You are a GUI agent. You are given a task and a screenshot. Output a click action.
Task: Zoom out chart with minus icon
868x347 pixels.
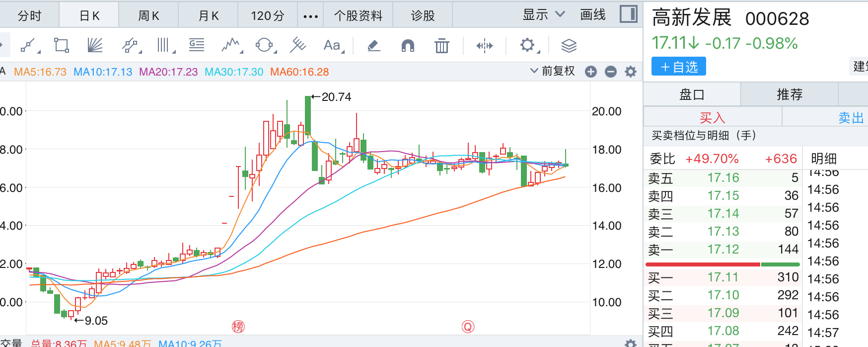[611, 72]
